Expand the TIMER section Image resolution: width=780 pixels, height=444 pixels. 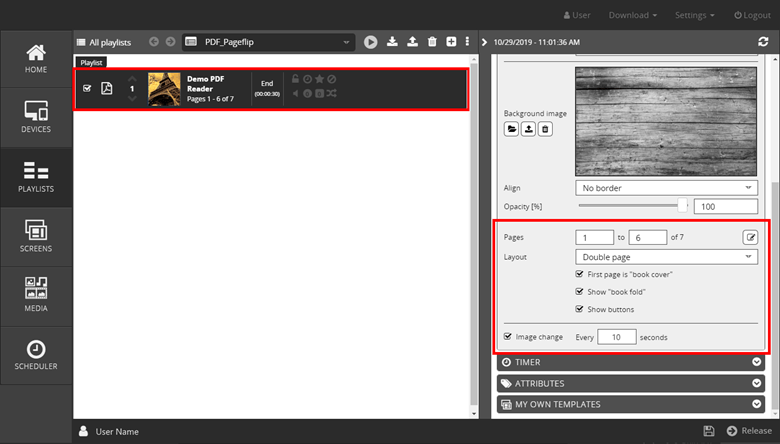pyautogui.click(x=631, y=362)
